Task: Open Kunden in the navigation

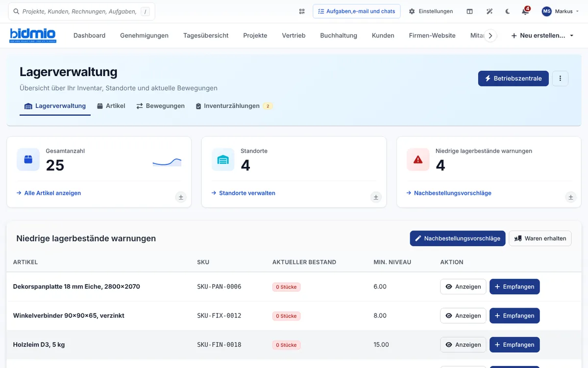Action: pos(383,35)
